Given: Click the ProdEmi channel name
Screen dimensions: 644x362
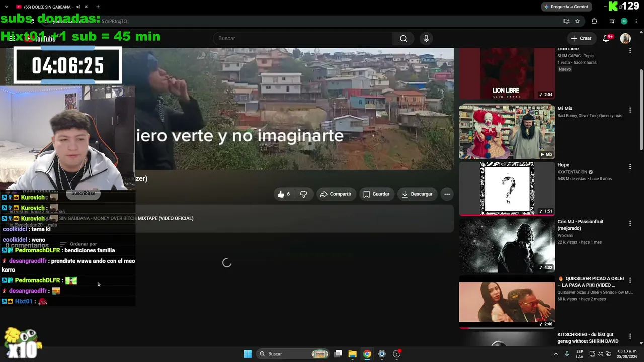Looking at the screenshot, I should click(566, 236).
